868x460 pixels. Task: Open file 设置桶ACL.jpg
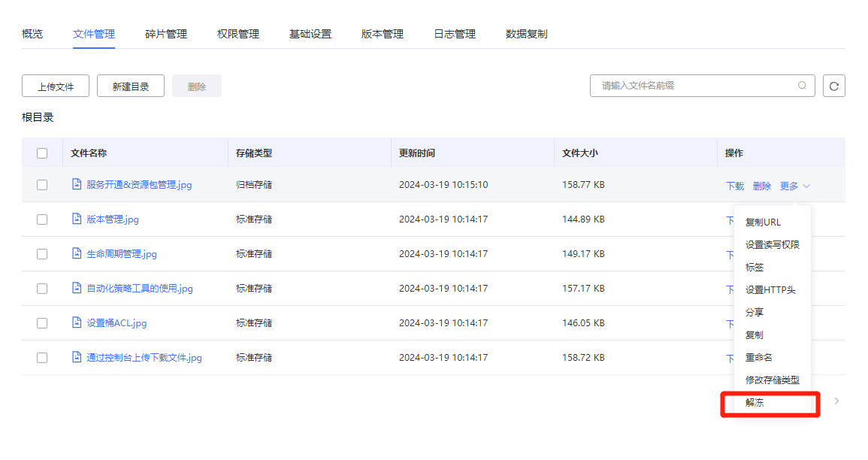[116, 322]
